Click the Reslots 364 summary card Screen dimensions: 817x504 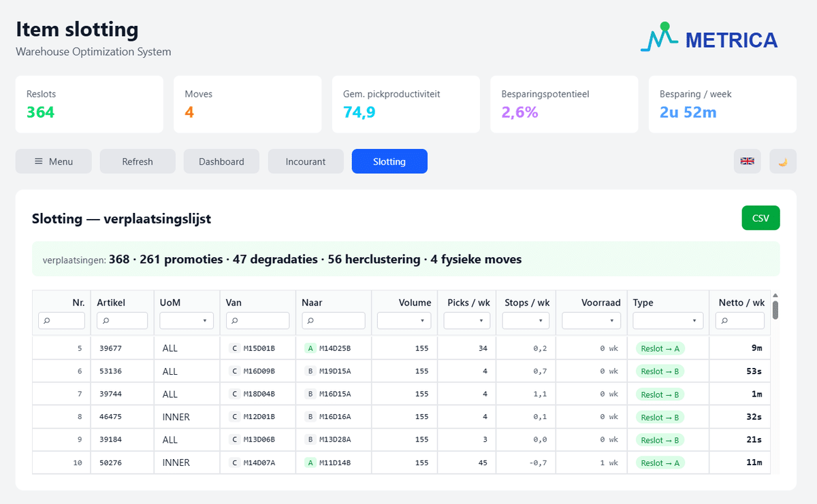[x=89, y=104]
